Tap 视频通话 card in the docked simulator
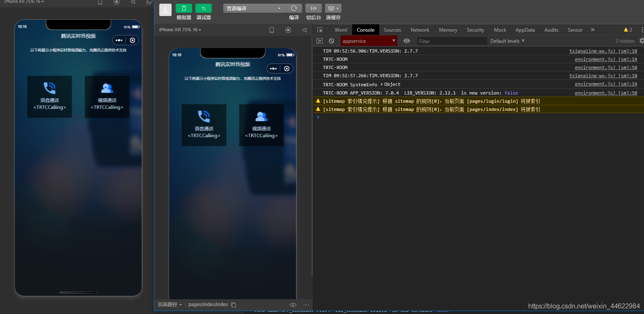 pos(261,125)
